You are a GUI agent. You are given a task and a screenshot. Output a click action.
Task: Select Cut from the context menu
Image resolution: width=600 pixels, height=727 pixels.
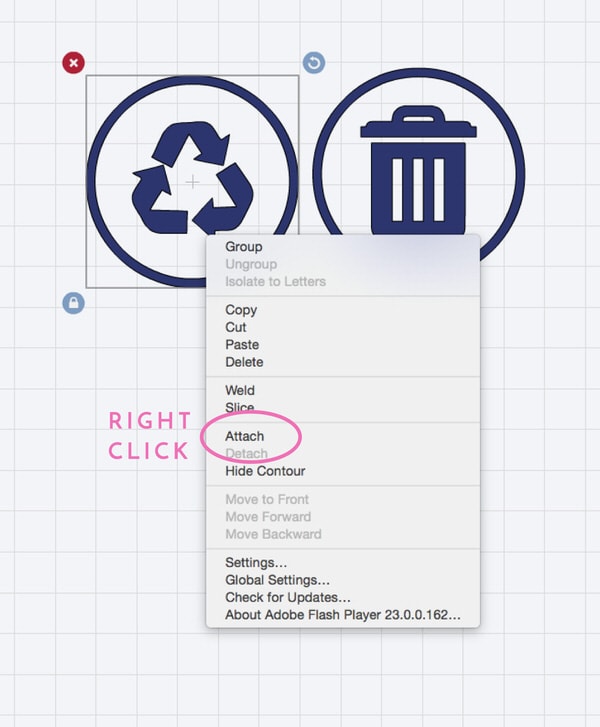click(236, 327)
